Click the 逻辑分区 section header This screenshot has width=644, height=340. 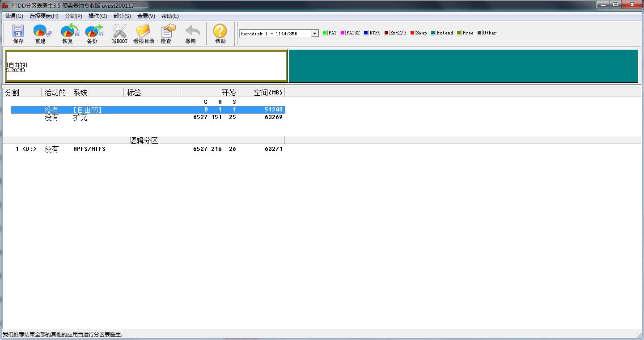click(144, 140)
